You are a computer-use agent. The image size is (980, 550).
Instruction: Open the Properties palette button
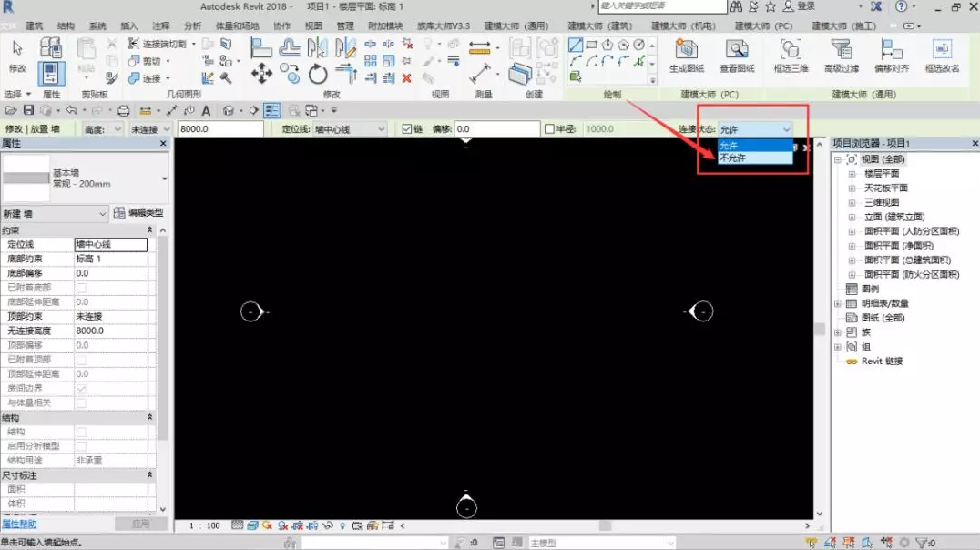click(51, 74)
